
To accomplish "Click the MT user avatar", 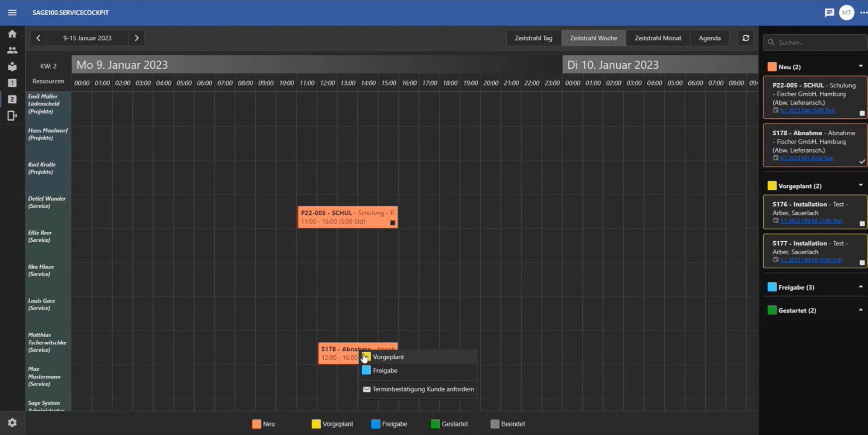I will pyautogui.click(x=846, y=13).
